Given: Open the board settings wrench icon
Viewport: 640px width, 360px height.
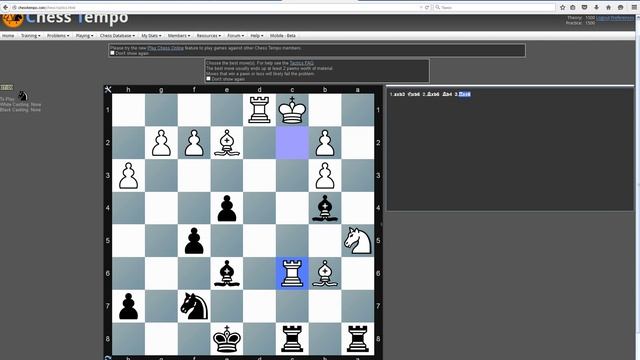Looking at the screenshot, I should [x=108, y=89].
